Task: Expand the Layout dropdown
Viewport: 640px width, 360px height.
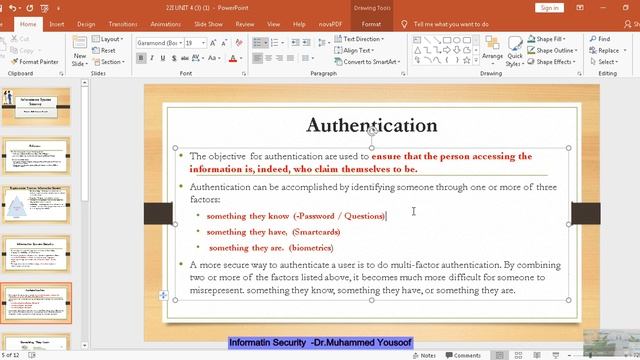Action: [108, 39]
